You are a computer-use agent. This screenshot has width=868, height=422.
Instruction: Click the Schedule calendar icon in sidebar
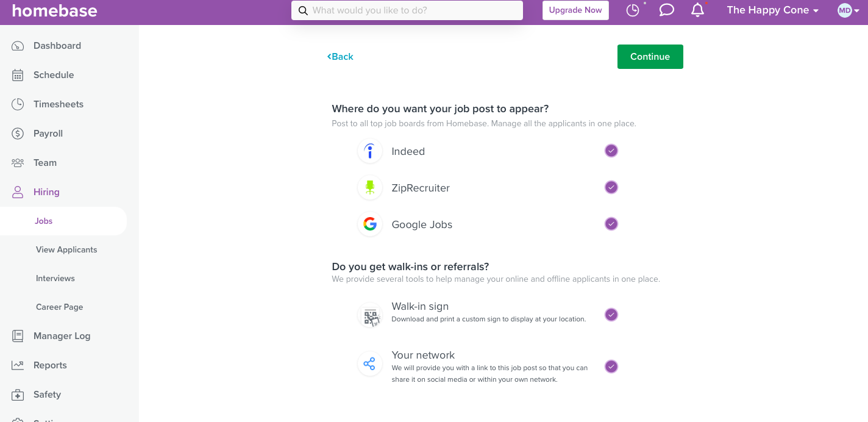point(18,75)
